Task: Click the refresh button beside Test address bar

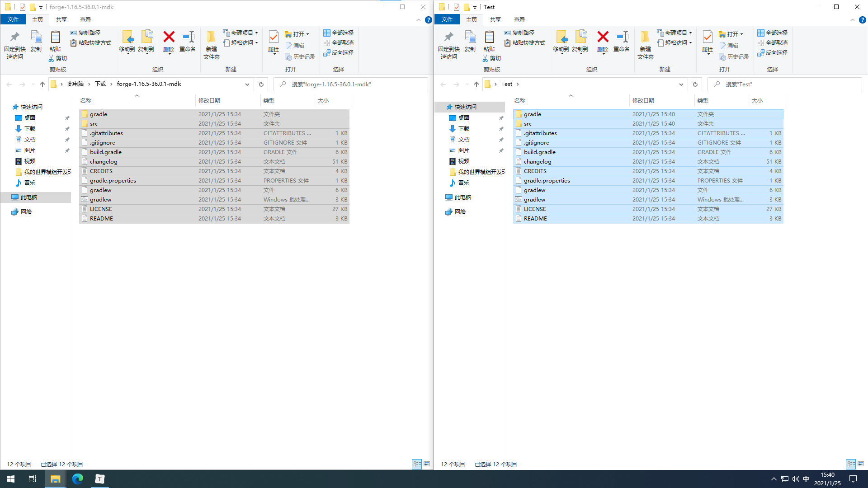Action: [x=695, y=84]
